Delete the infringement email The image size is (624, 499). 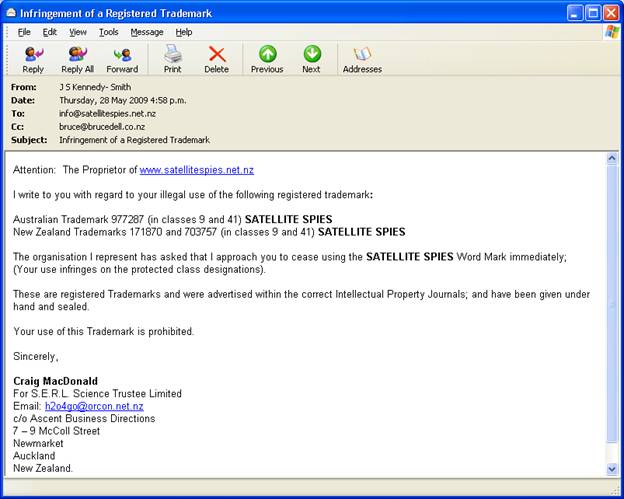click(216, 60)
